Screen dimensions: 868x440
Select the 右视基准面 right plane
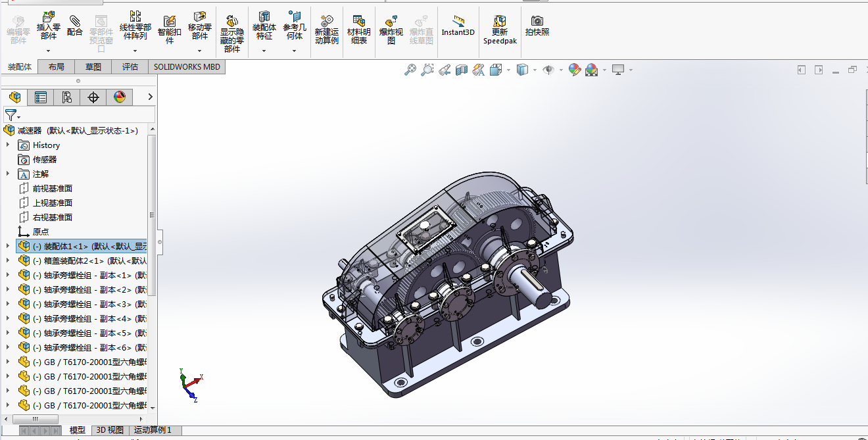click(53, 217)
